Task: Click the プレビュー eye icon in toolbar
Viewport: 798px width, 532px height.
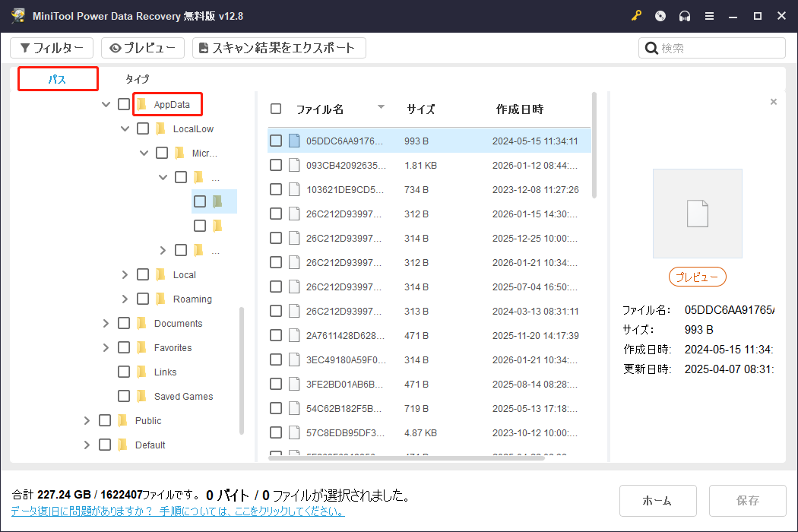Action: [117, 47]
